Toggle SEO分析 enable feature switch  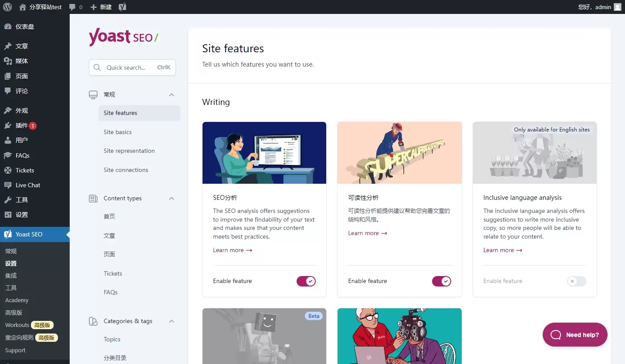click(306, 281)
